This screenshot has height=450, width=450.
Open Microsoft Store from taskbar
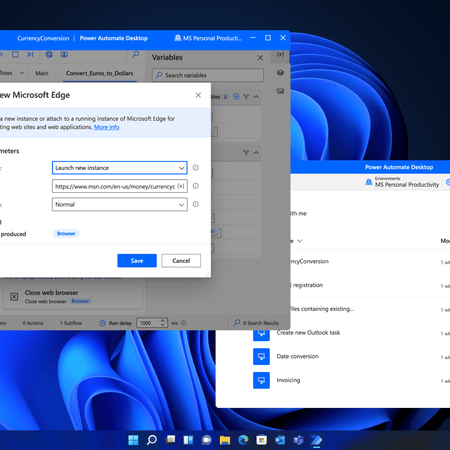[262, 440]
